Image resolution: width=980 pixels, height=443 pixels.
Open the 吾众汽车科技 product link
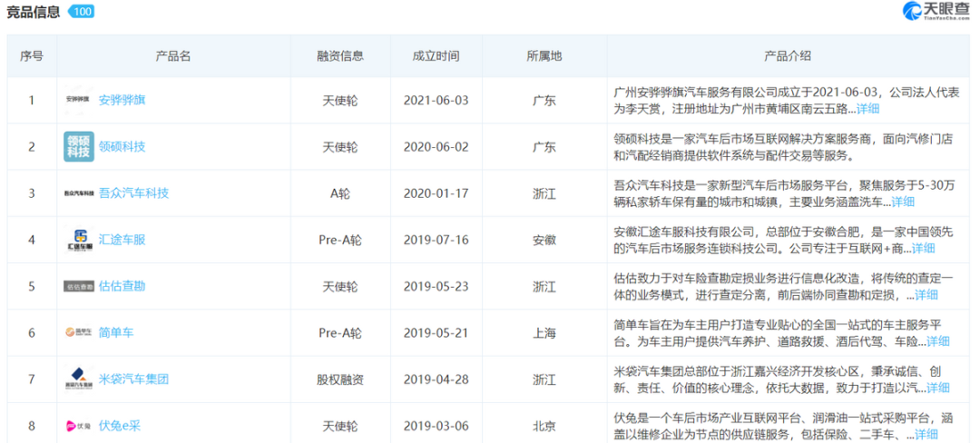pyautogui.click(x=133, y=193)
